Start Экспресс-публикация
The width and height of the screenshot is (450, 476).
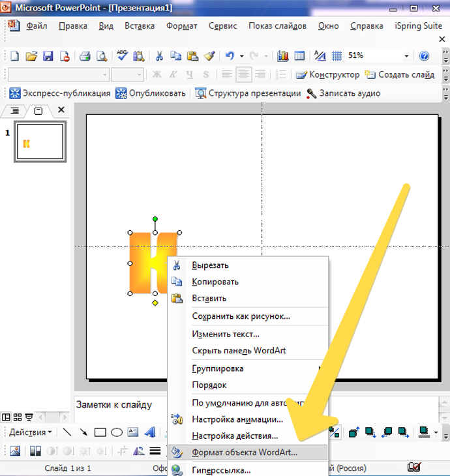click(x=59, y=93)
